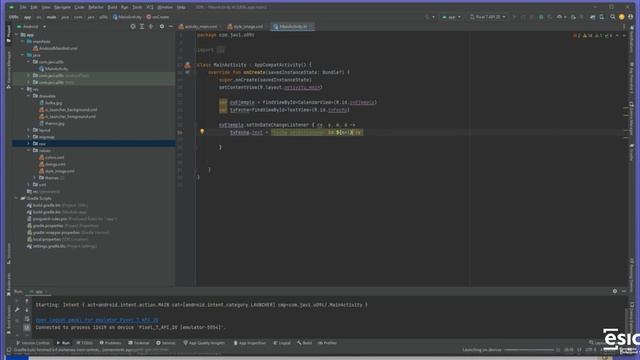Viewport: 640px width, 360px height.
Task: Select colors.xml in values folder
Action: tap(51, 158)
